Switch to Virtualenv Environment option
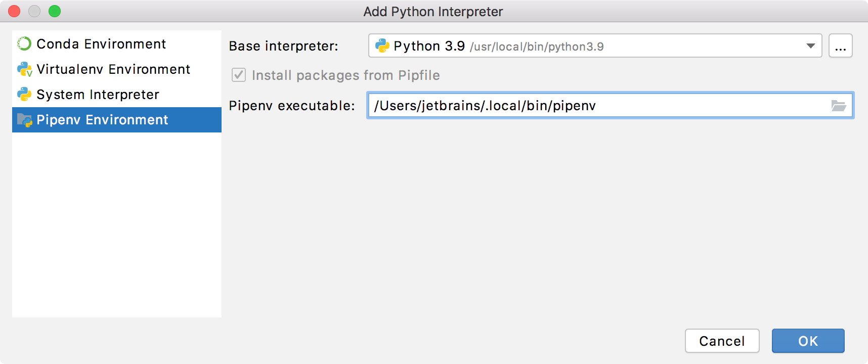The width and height of the screenshot is (868, 364). 113,69
